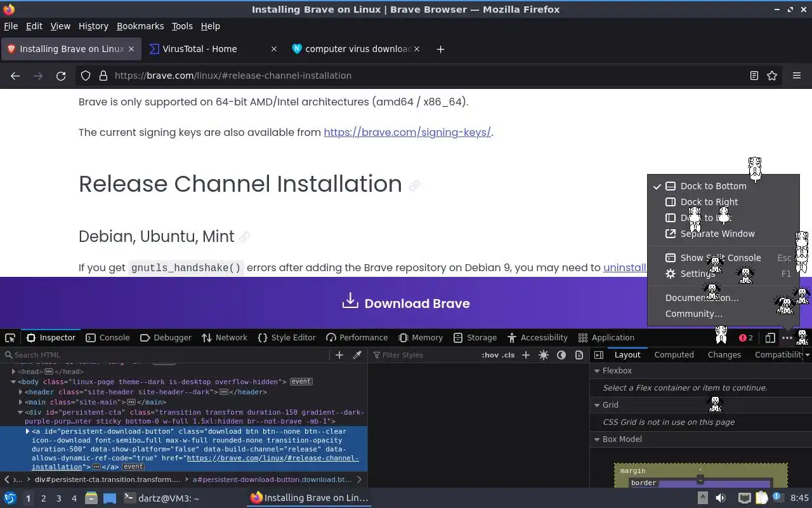This screenshot has width=812, height=508.
Task: Add a new CSS rule with plus icon
Action: click(525, 355)
